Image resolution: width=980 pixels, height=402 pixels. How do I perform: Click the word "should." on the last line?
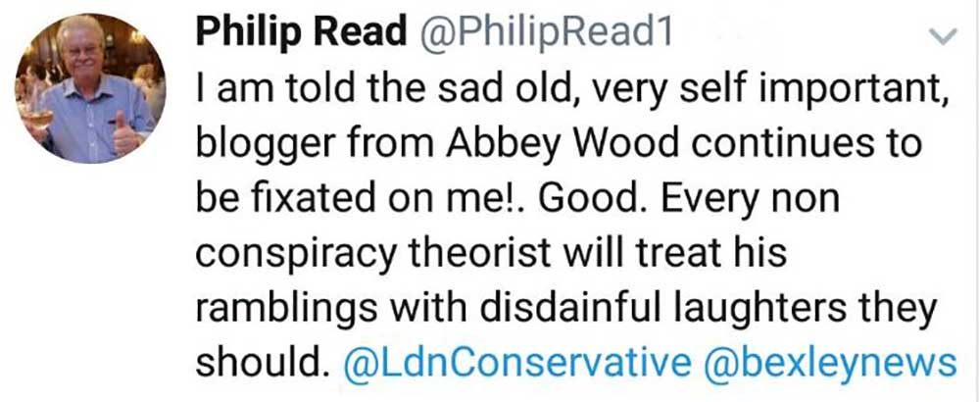coord(260,363)
